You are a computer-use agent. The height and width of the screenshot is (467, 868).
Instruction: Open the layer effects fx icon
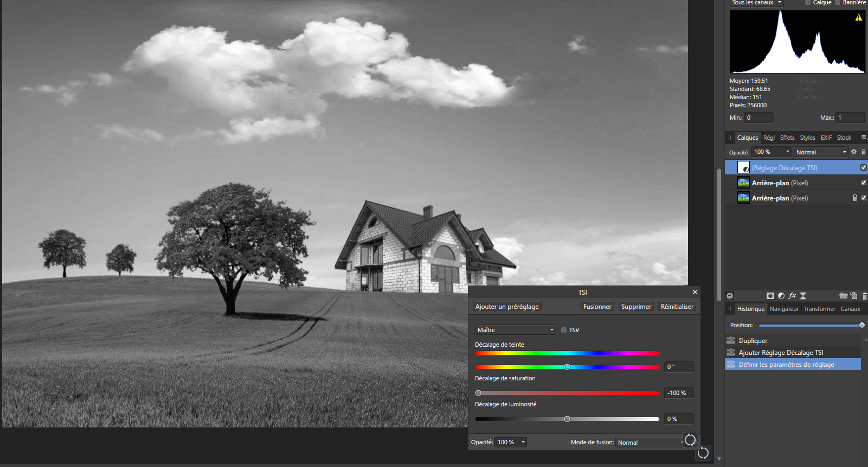pos(792,296)
